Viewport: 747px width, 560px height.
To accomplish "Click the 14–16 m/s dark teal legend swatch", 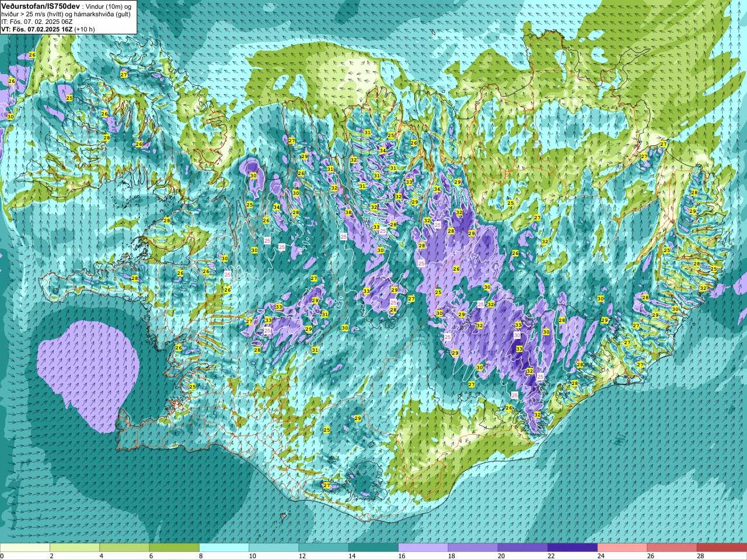I will (x=373, y=548).
